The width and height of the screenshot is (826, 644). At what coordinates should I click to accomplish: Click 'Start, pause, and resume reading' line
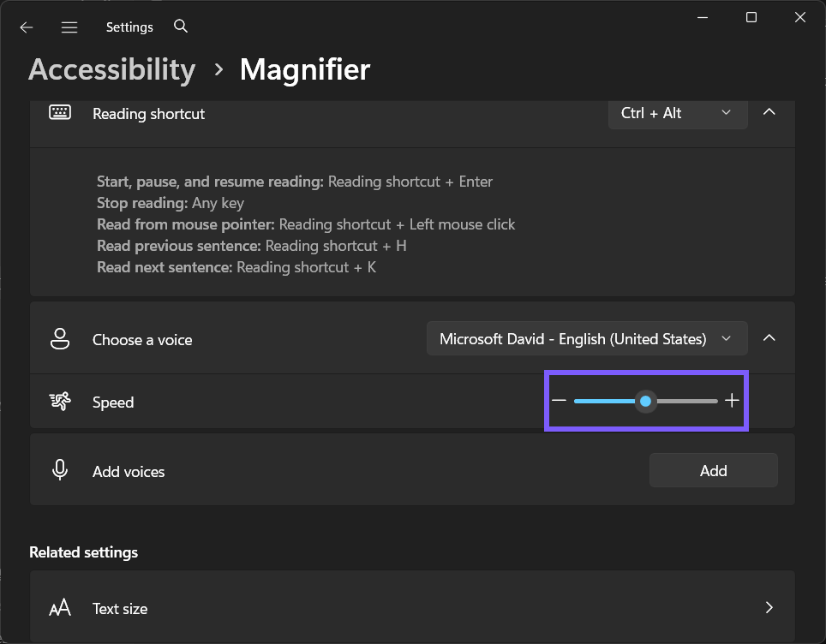pyautogui.click(x=295, y=182)
